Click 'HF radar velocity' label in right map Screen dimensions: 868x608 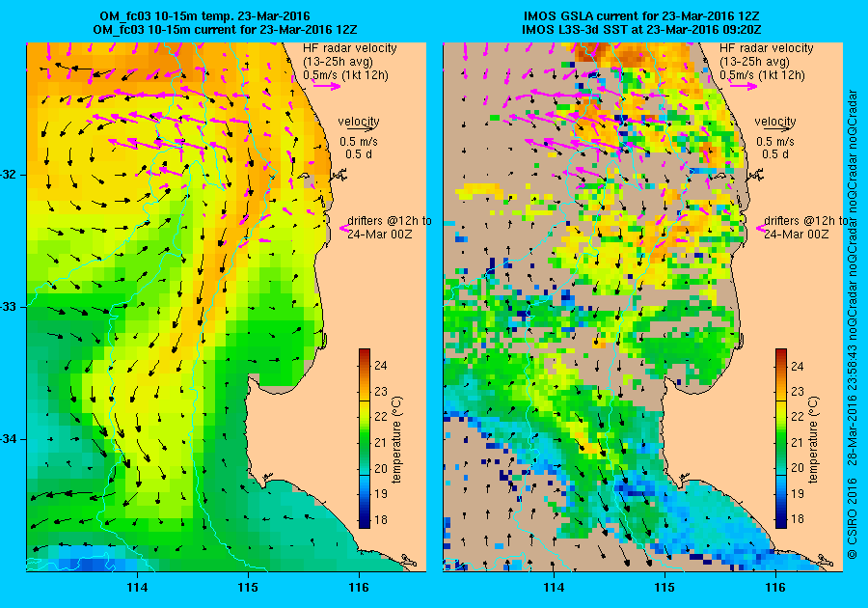tap(766, 48)
